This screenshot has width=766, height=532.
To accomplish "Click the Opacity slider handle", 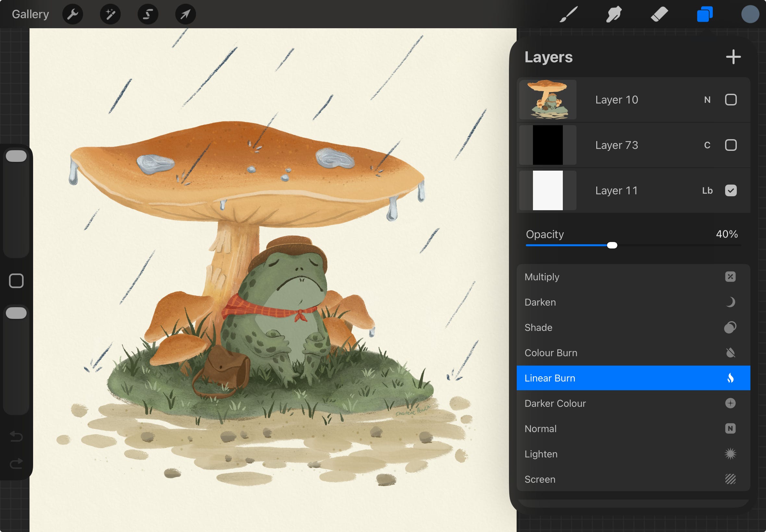I will pos(612,245).
